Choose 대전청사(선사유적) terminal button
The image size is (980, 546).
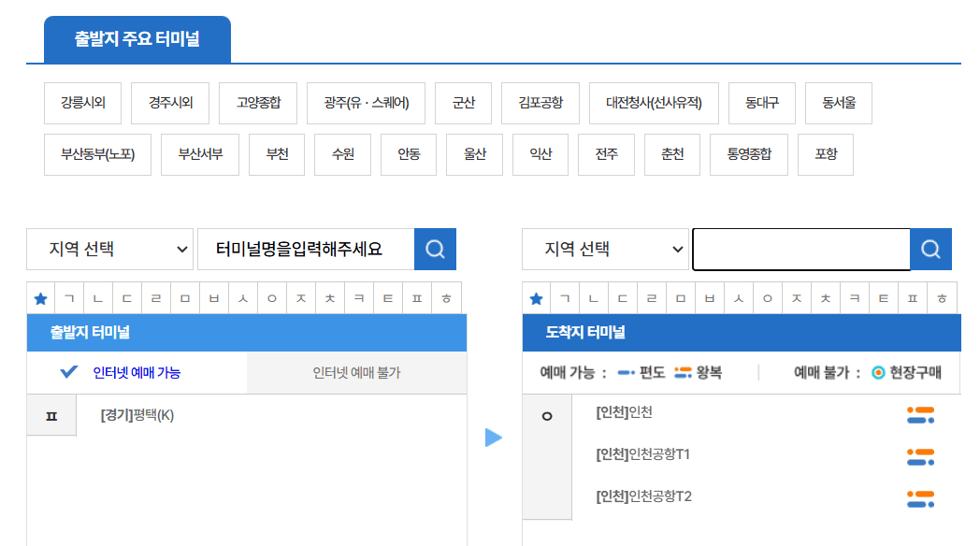point(654,103)
